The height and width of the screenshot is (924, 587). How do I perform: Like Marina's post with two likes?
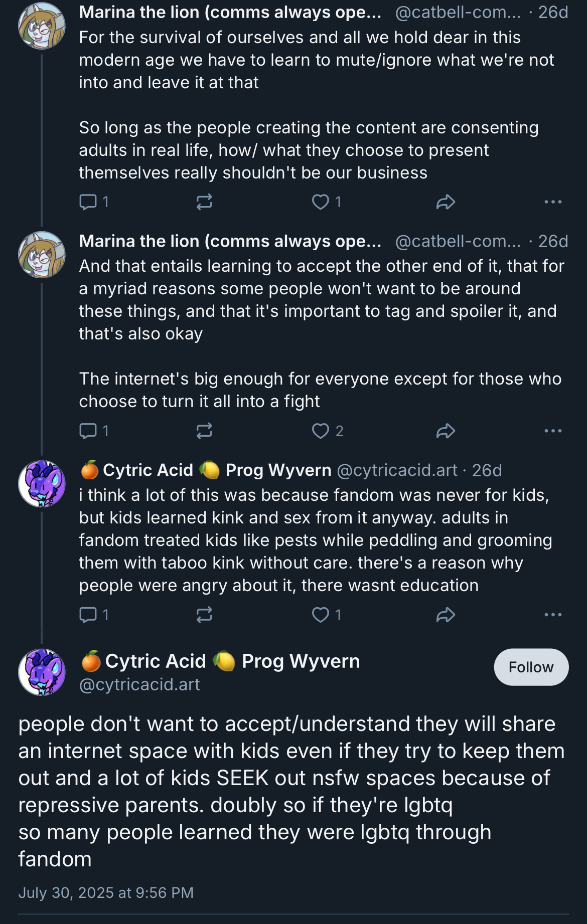(x=321, y=431)
